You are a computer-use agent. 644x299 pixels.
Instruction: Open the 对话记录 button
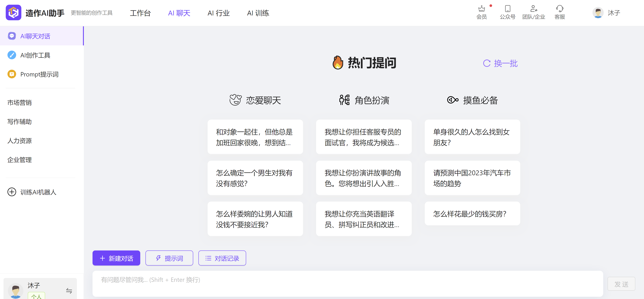222,258
